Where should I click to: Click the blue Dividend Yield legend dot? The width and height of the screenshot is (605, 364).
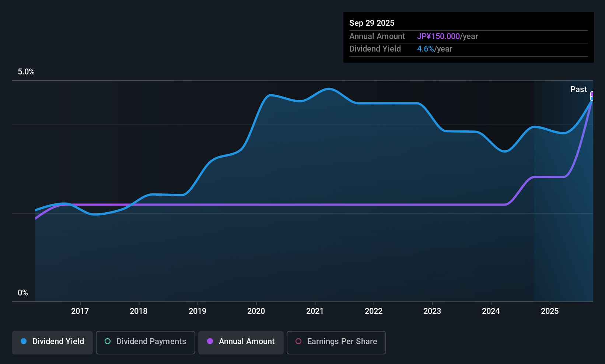[x=23, y=342]
